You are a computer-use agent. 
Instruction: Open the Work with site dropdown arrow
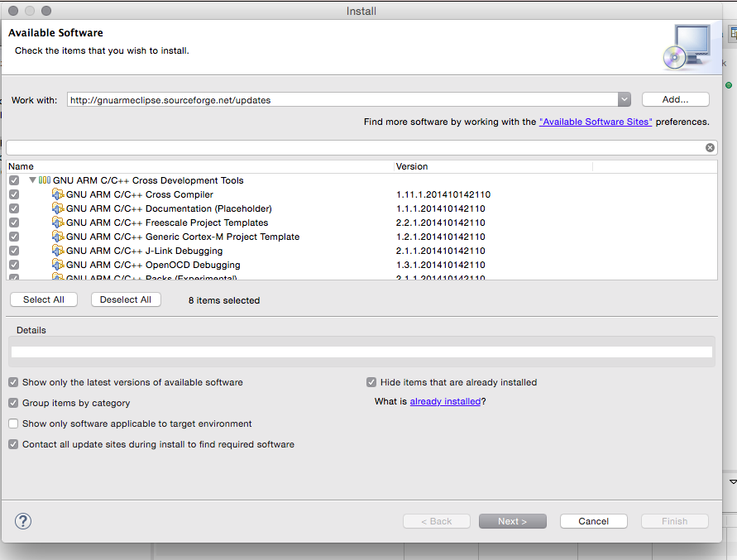pos(625,100)
